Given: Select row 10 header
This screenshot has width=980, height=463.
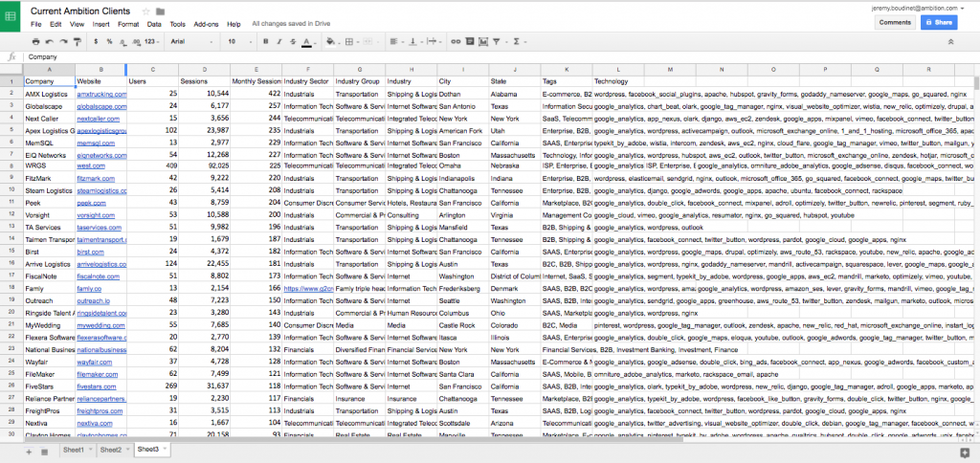Looking at the screenshot, I should coord(11,191).
